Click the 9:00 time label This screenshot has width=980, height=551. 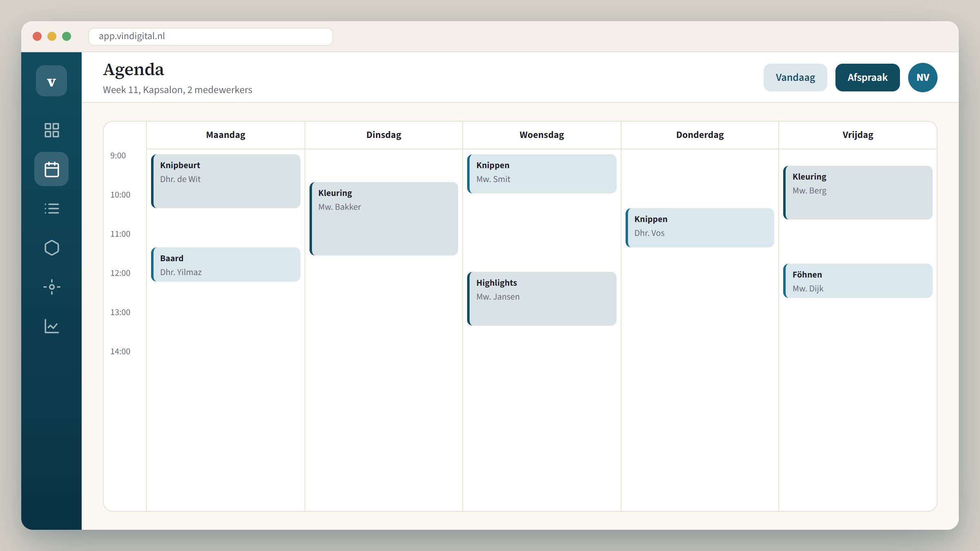[x=118, y=156]
